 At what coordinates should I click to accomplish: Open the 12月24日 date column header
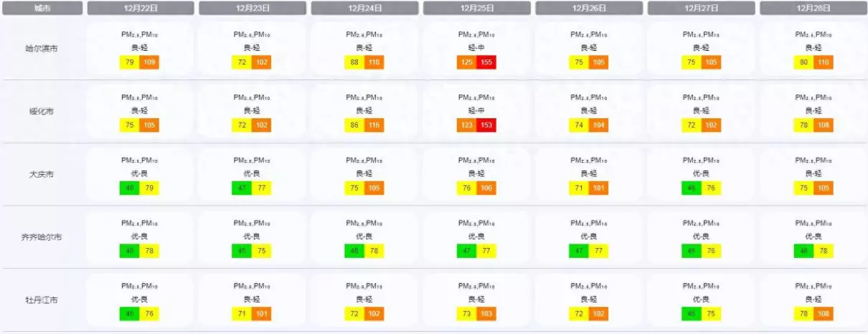pyautogui.click(x=364, y=9)
